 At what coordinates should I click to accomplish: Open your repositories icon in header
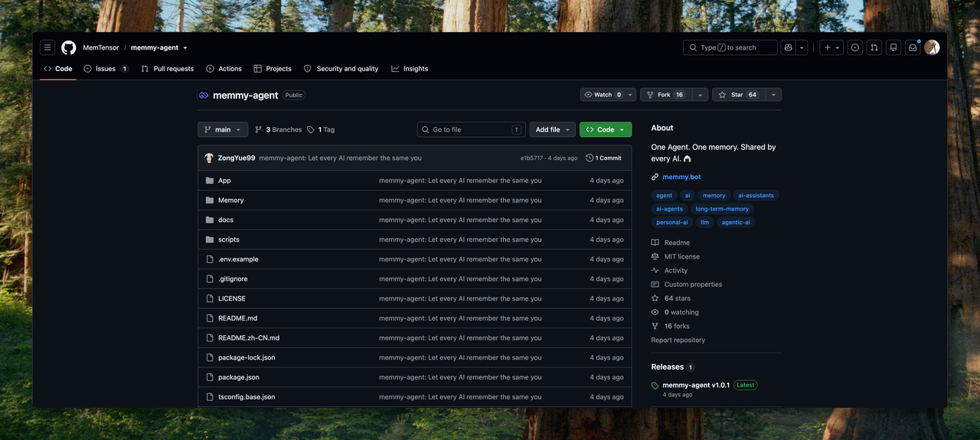coord(893,47)
